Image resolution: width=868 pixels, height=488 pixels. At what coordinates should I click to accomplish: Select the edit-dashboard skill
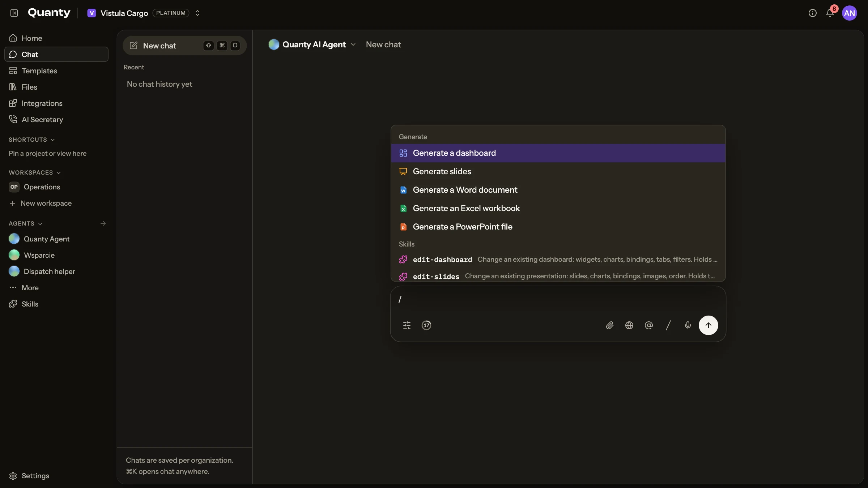point(558,260)
